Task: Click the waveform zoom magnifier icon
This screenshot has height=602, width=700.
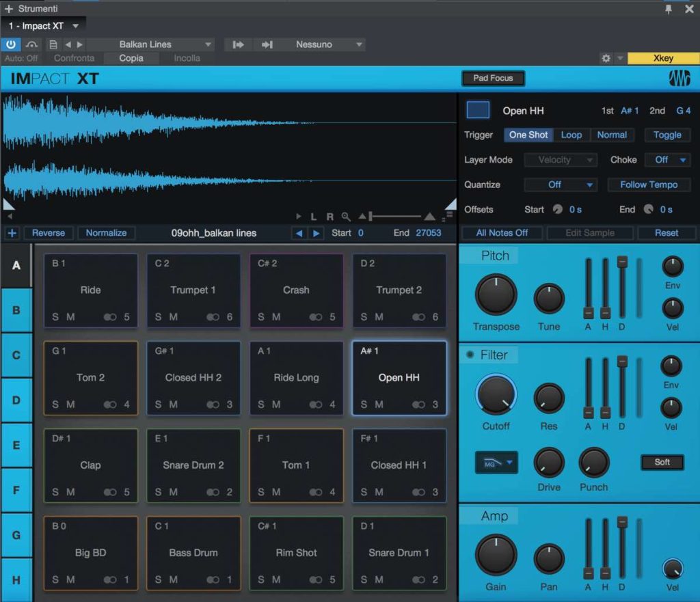Action: (x=346, y=217)
